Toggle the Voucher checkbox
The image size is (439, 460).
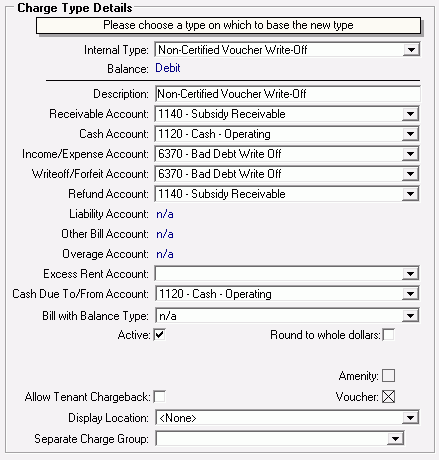click(x=388, y=397)
